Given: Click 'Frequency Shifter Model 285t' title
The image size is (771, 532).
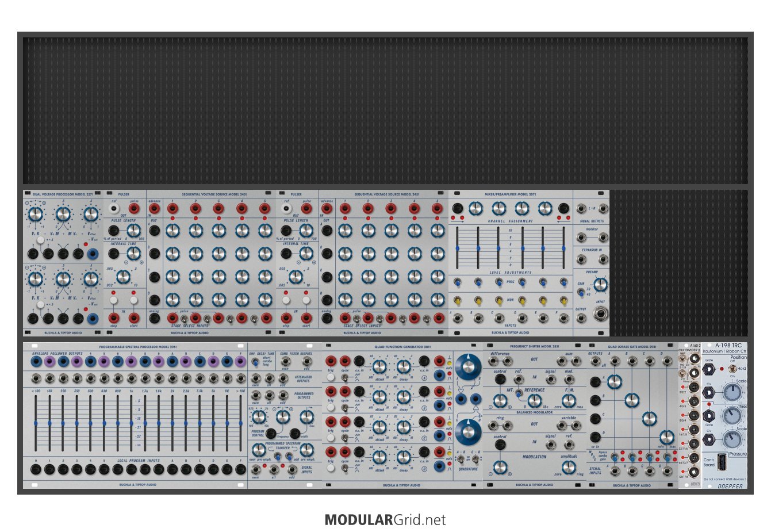Looking at the screenshot, I should point(535,347).
